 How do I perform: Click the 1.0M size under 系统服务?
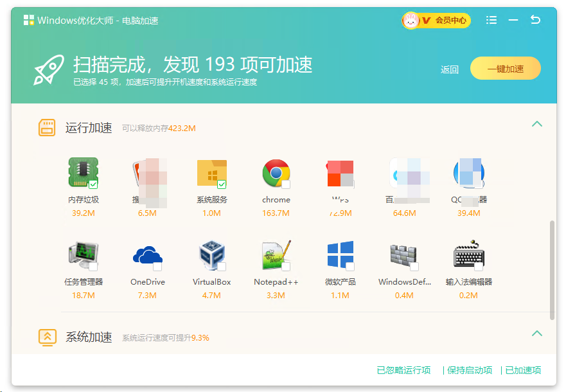(x=211, y=213)
